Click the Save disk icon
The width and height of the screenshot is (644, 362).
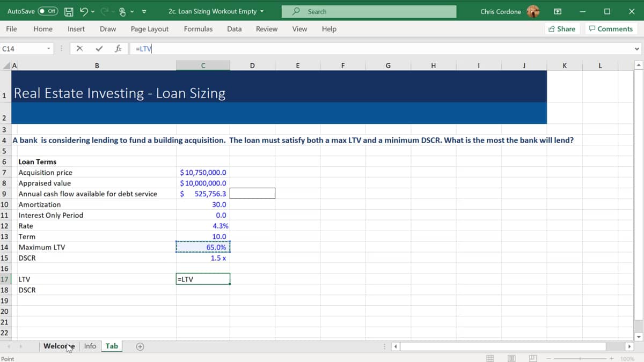pos(69,11)
